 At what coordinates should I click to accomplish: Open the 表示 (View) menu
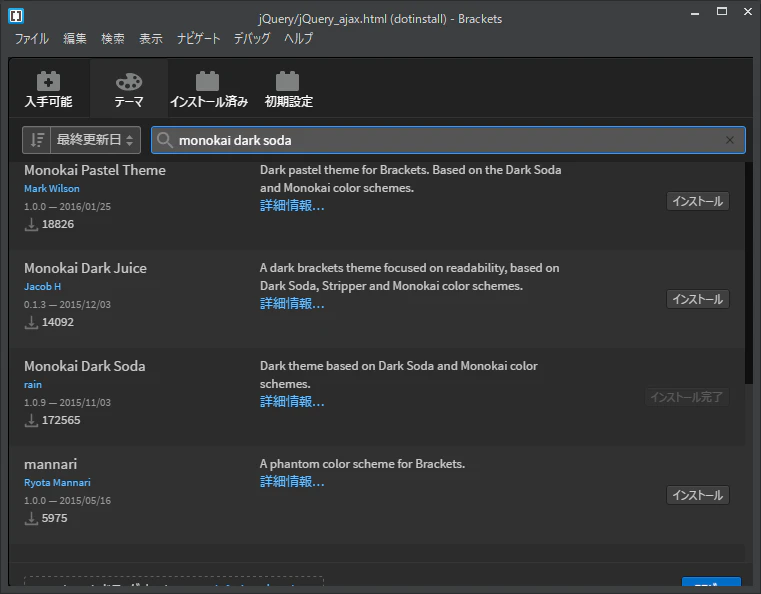[150, 38]
